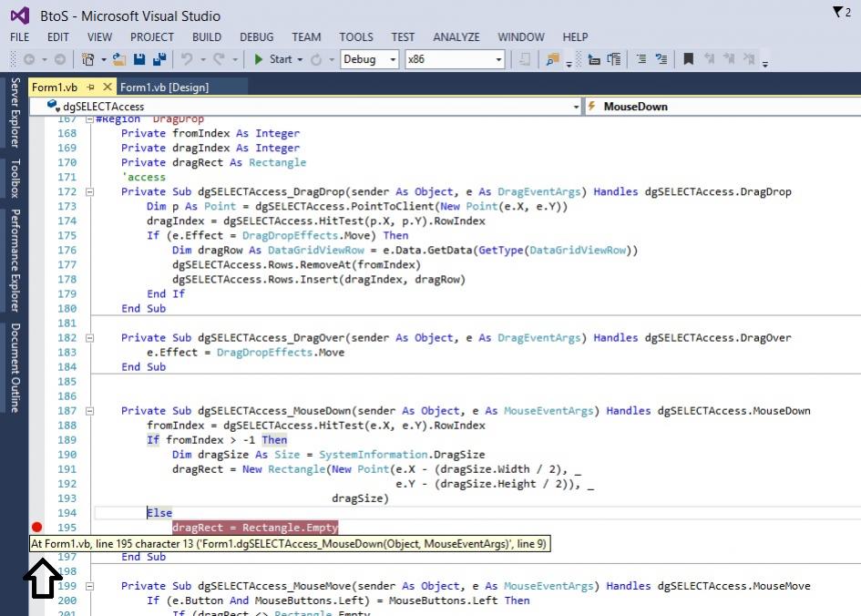Click the New Project toolbar icon
The width and height of the screenshot is (861, 616).
[x=87, y=59]
